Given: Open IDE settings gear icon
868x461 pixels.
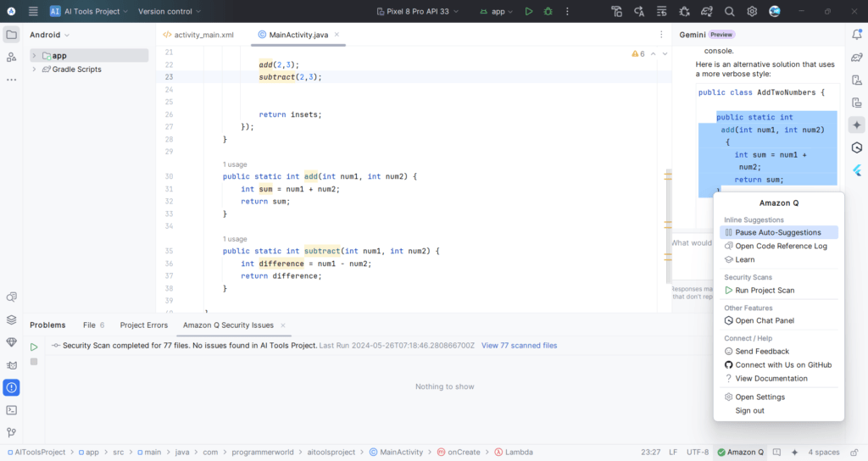Looking at the screenshot, I should click(752, 11).
